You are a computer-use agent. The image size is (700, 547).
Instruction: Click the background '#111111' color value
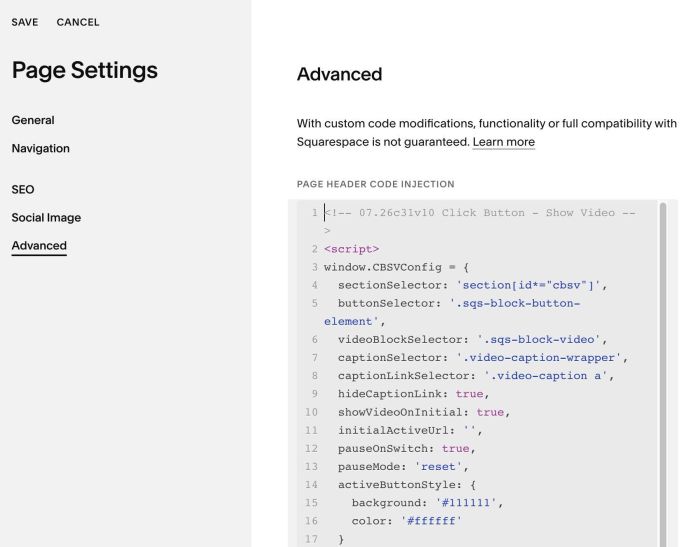[x=466, y=503]
